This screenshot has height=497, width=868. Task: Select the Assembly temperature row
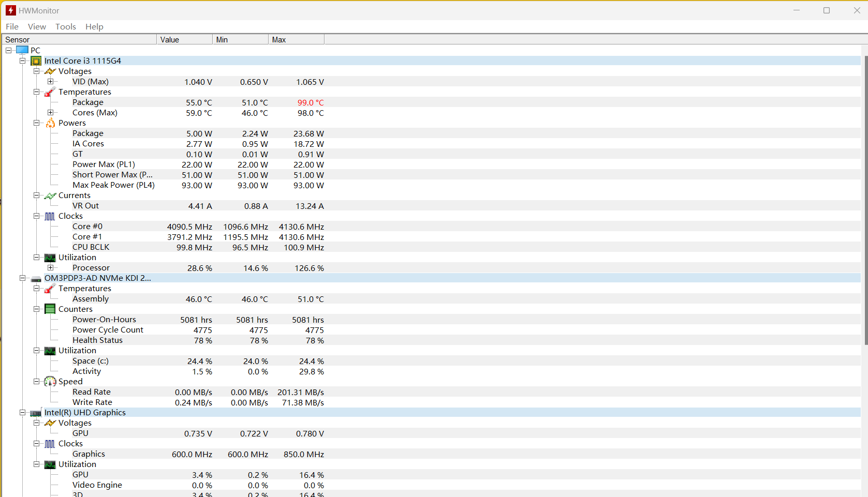coord(431,299)
